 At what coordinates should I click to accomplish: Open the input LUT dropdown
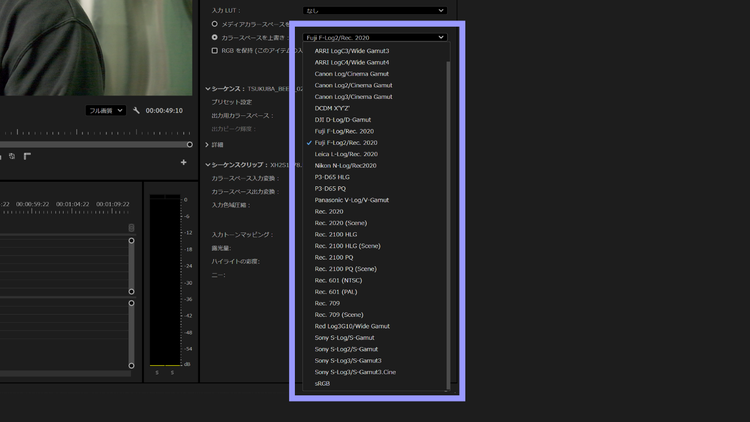374,11
